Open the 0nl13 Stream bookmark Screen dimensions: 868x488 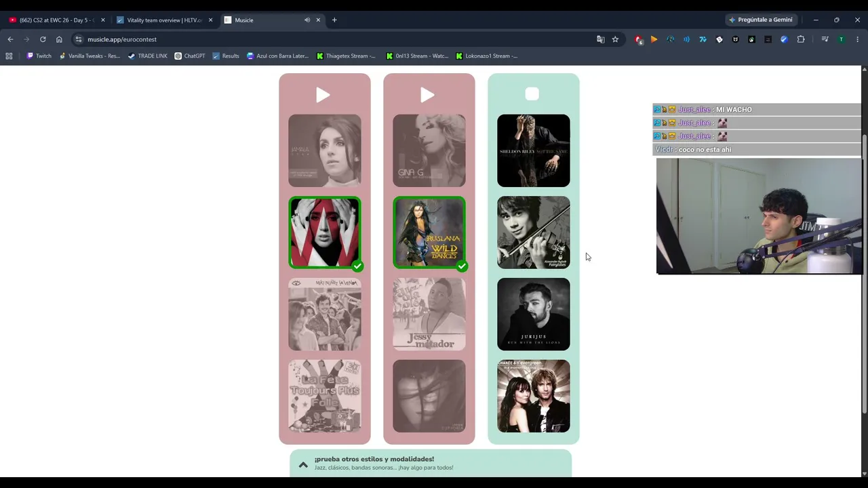416,56
